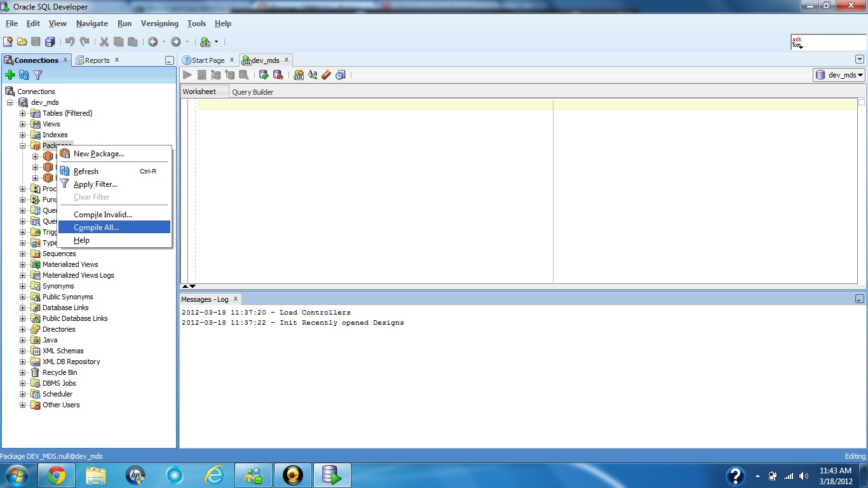The height and width of the screenshot is (488, 868).
Task: Expand the Tables (Filtered) node
Action: point(23,113)
